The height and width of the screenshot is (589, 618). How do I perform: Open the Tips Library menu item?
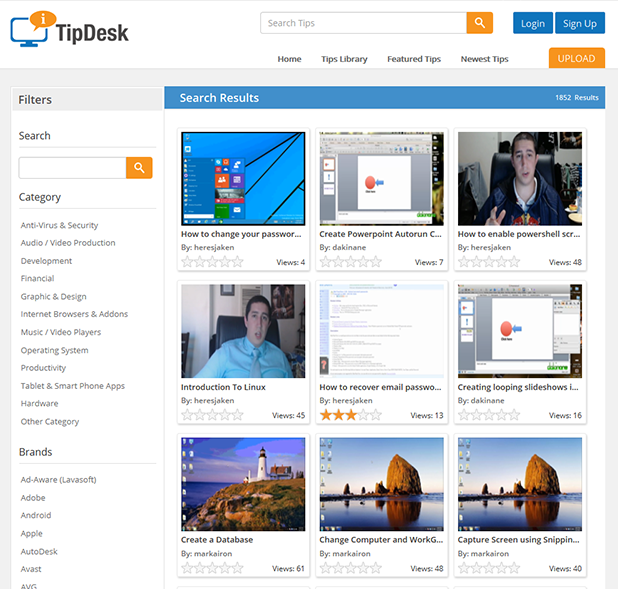(344, 59)
